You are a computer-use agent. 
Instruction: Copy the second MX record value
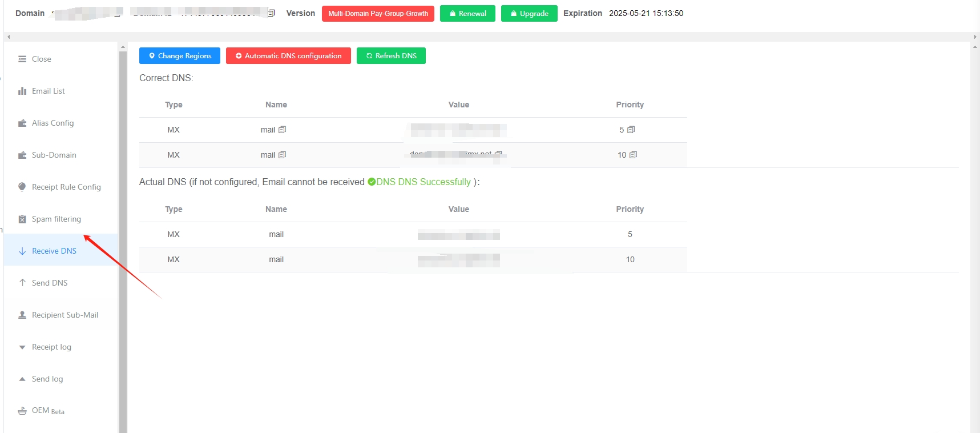(x=498, y=154)
